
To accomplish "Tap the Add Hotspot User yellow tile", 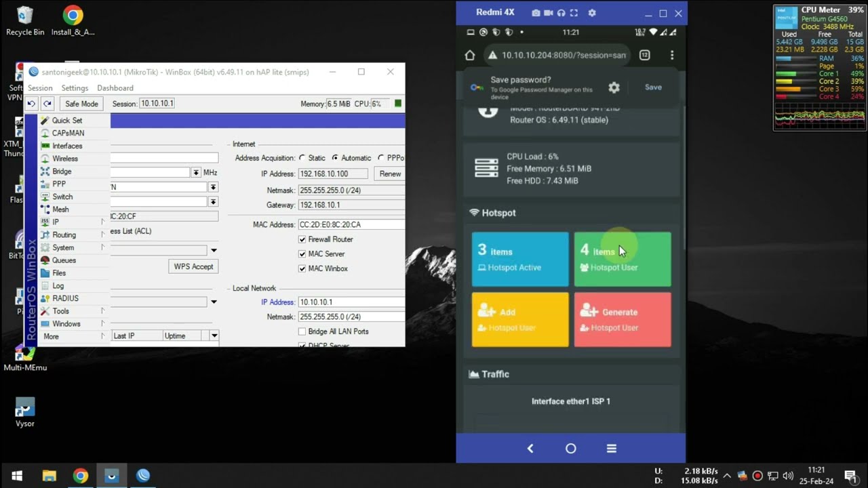I will 520,319.
